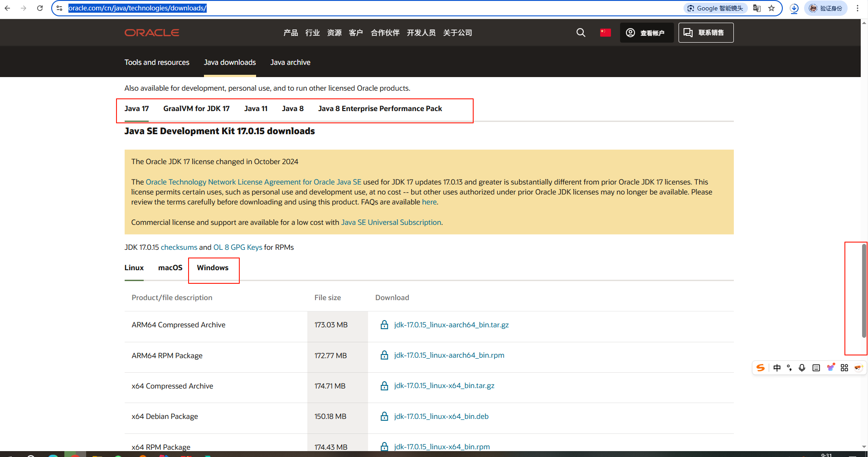This screenshot has width=868, height=457.
Task: Toggle the bookmark star for this page
Action: (772, 8)
